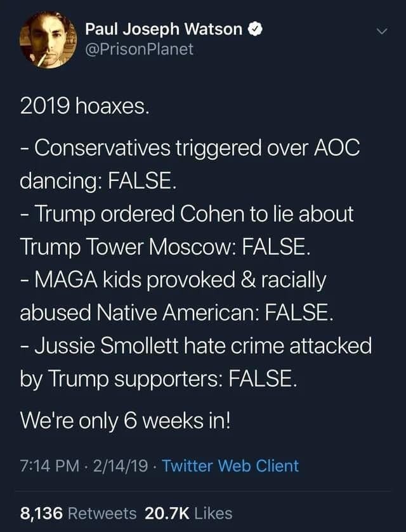406x532 pixels.
Task: Click the "Trump Tower Moscow: FALSE." line
Action: point(166,247)
